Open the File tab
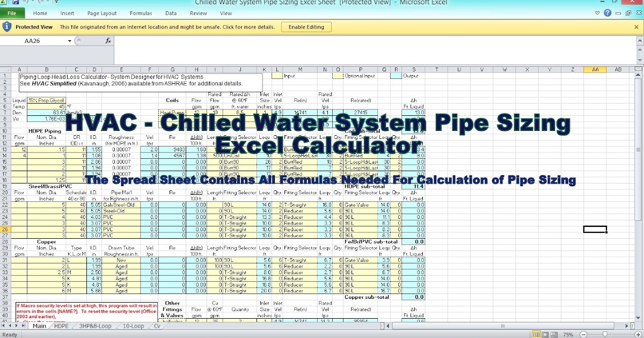The width and height of the screenshot is (644, 338). click(x=12, y=13)
